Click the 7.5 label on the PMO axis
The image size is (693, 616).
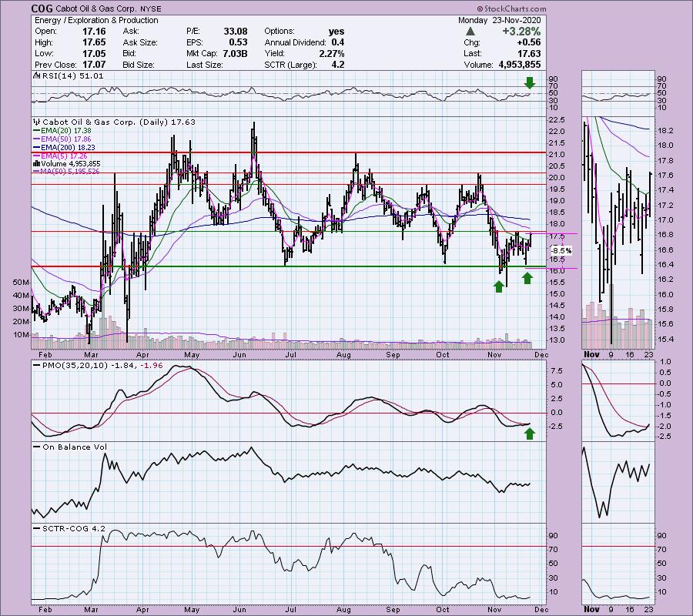[x=557, y=370]
